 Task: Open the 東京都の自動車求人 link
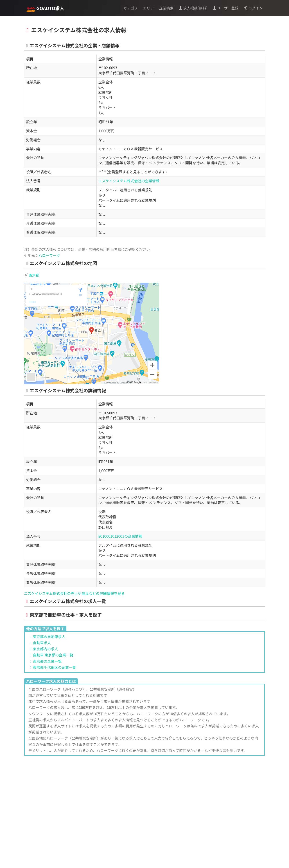pyautogui.click(x=49, y=637)
